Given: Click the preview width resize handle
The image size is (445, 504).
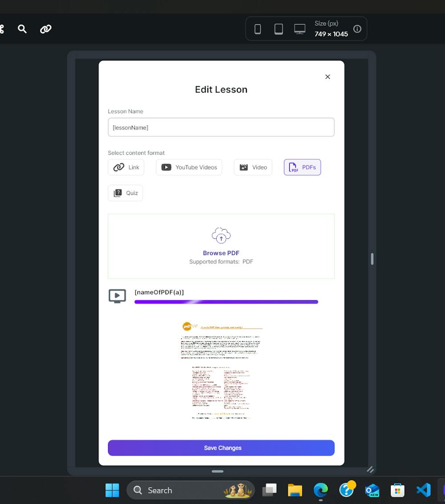Looking at the screenshot, I should tap(372, 259).
